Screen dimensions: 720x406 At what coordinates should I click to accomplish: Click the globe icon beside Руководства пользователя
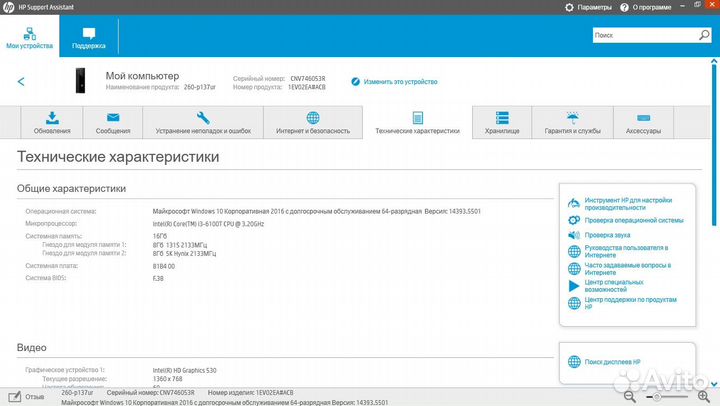574,251
